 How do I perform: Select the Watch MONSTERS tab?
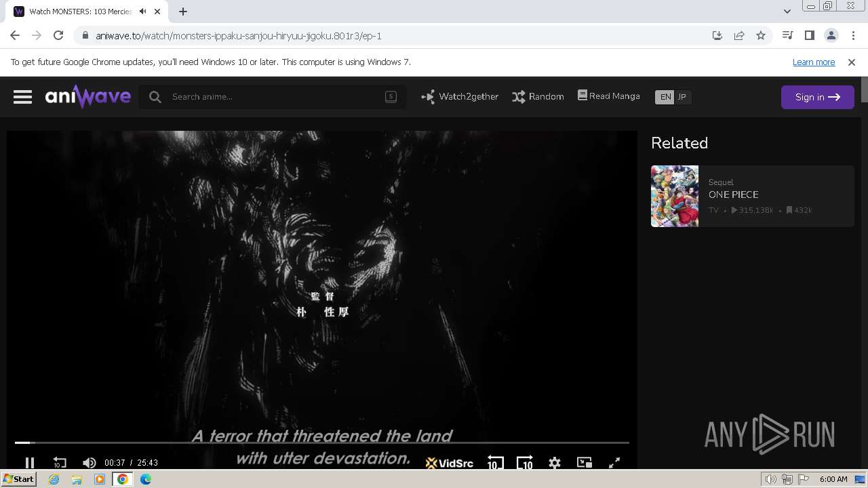(x=80, y=12)
